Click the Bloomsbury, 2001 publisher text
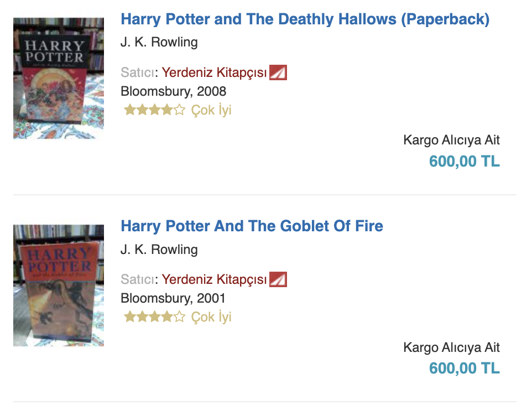Viewport: 532px width, 405px height. 173,298
